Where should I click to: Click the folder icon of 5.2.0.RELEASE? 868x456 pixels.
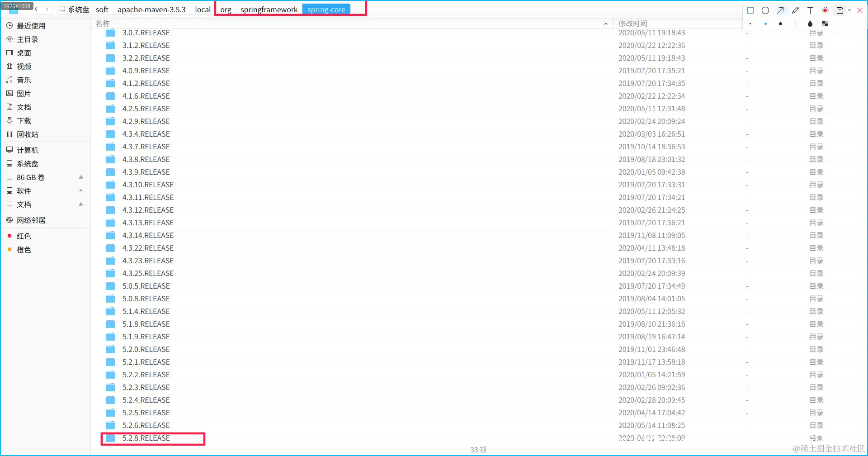pos(110,350)
